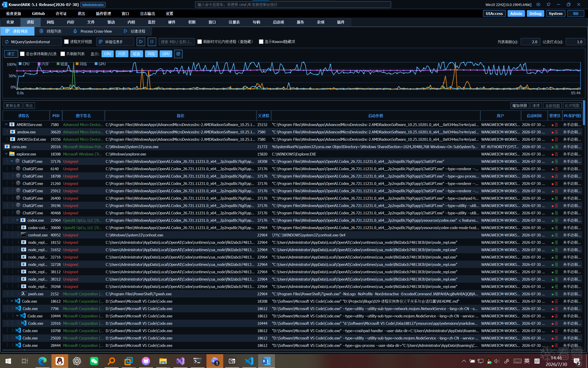Screen dimensions: 588x368
Task: Toggle the 磁盘 graph display button
Action: 137,54
